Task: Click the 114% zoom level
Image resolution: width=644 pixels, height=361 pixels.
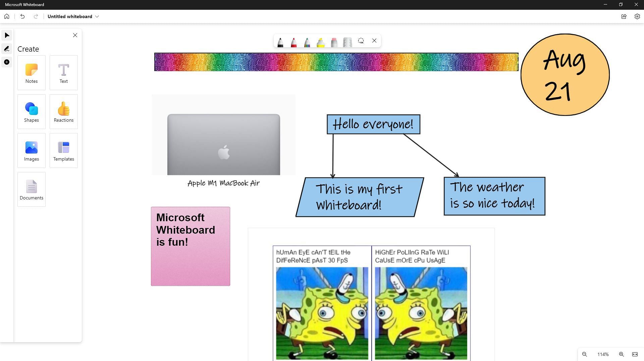Action: 603,354
